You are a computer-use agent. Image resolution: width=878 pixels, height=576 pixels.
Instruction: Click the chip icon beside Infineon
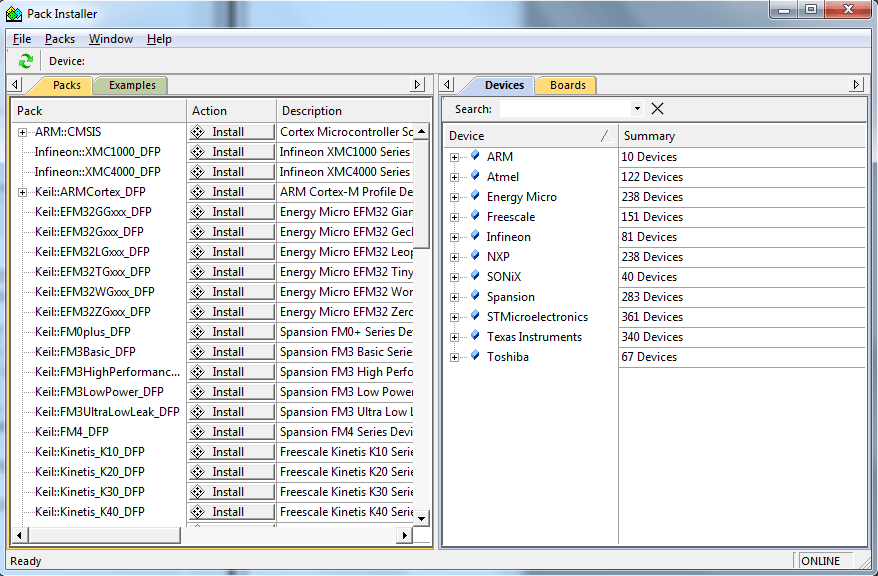pos(475,236)
